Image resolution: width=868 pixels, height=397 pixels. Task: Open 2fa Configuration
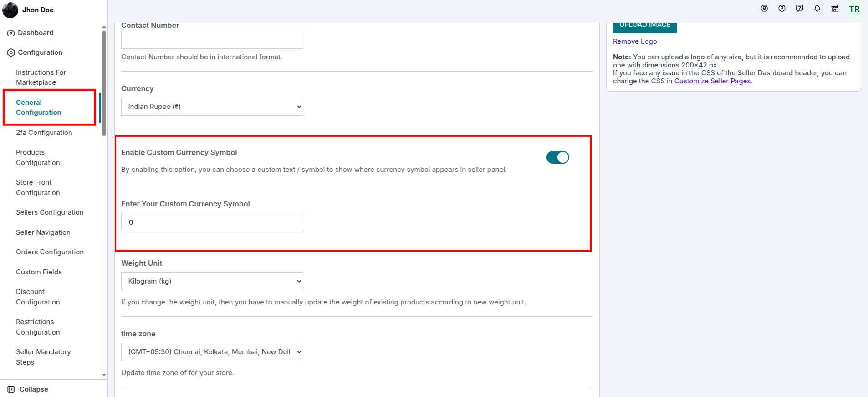(44, 133)
